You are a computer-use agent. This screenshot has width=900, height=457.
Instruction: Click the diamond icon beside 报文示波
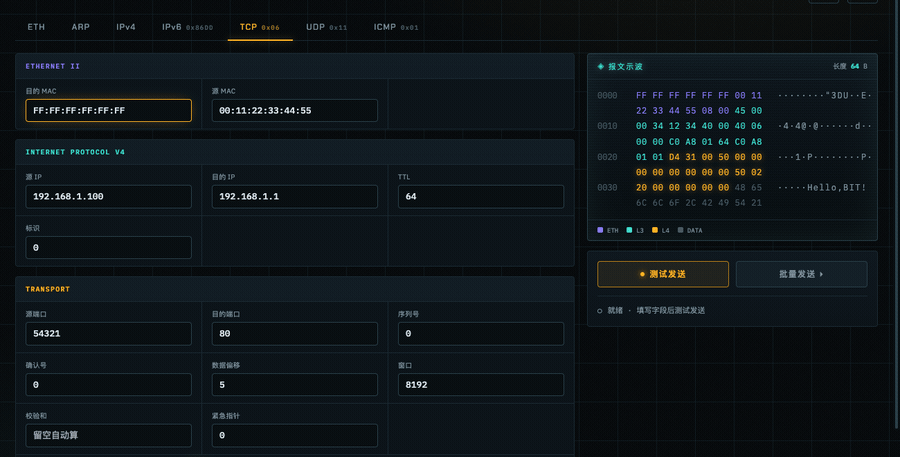601,67
